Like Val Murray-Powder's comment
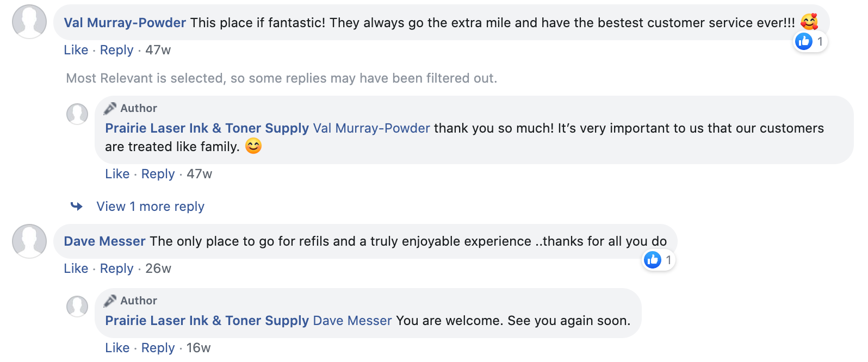 [76, 50]
